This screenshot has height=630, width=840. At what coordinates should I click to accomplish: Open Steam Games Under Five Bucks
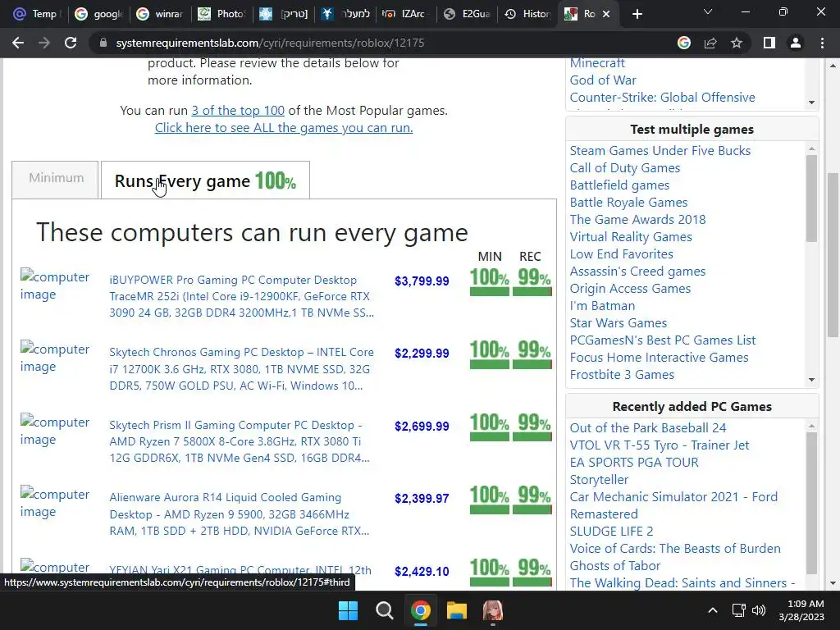point(660,151)
